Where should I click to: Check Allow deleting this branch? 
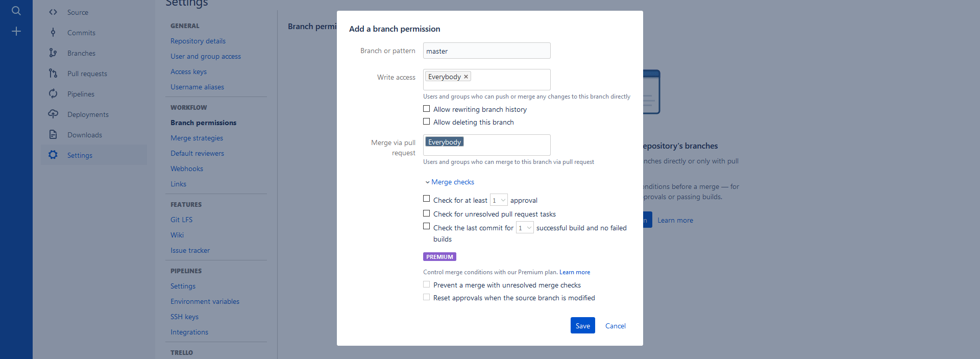(427, 121)
